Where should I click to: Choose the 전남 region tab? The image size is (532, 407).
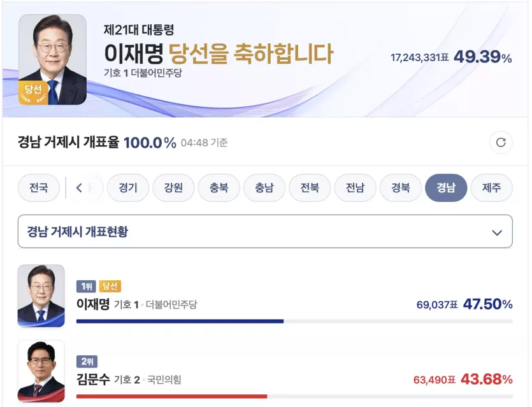click(356, 187)
